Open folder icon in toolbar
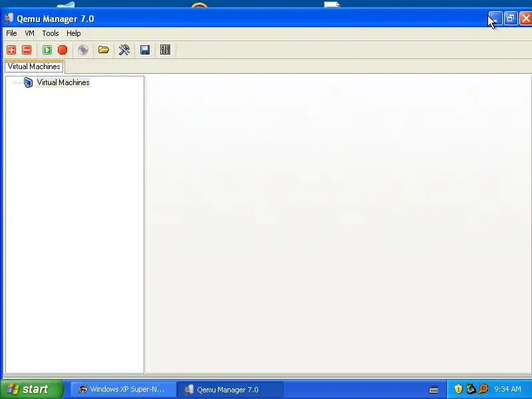The height and width of the screenshot is (399, 532). (x=104, y=50)
